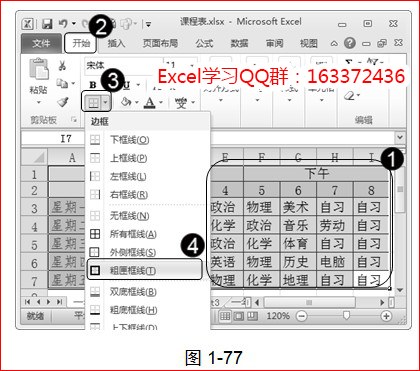Click the Cut scissors icon
Image resolution: width=420 pixels, height=371 pixels.
tap(62, 65)
